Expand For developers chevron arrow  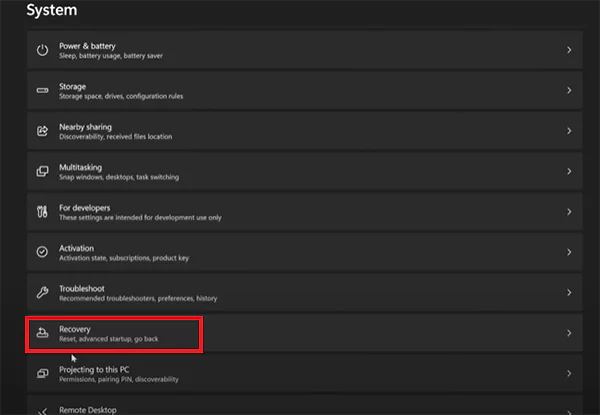(x=569, y=212)
